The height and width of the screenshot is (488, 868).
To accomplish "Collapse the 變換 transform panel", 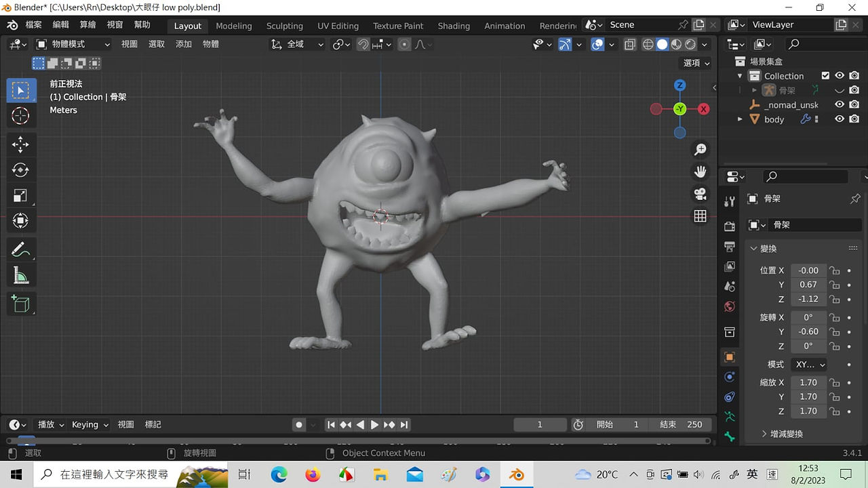I will (753, 249).
